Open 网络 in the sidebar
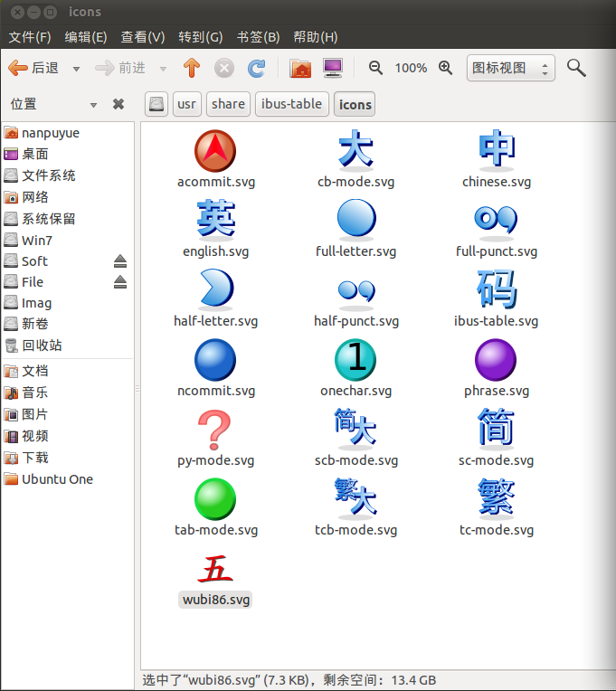Image resolution: width=616 pixels, height=691 pixels. coord(68,197)
